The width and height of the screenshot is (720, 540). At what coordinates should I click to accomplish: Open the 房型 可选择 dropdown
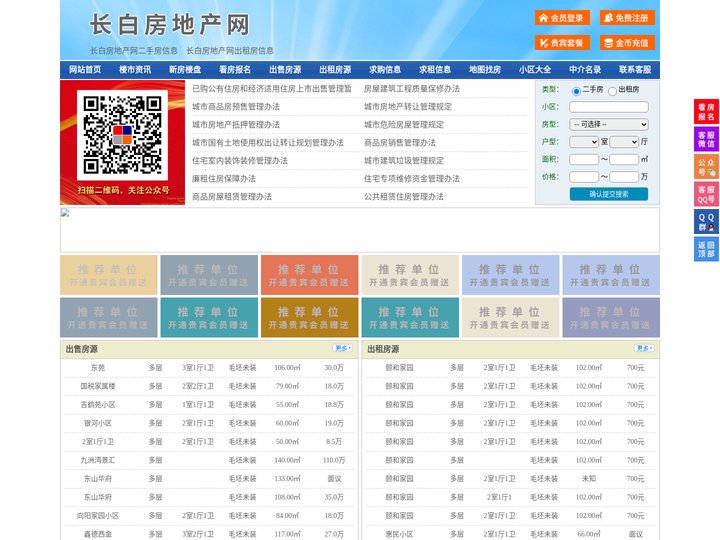[609, 124]
